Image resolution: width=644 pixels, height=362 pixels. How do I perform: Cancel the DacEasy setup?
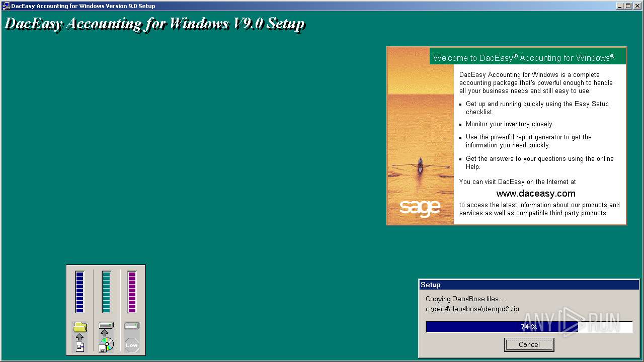point(529,344)
